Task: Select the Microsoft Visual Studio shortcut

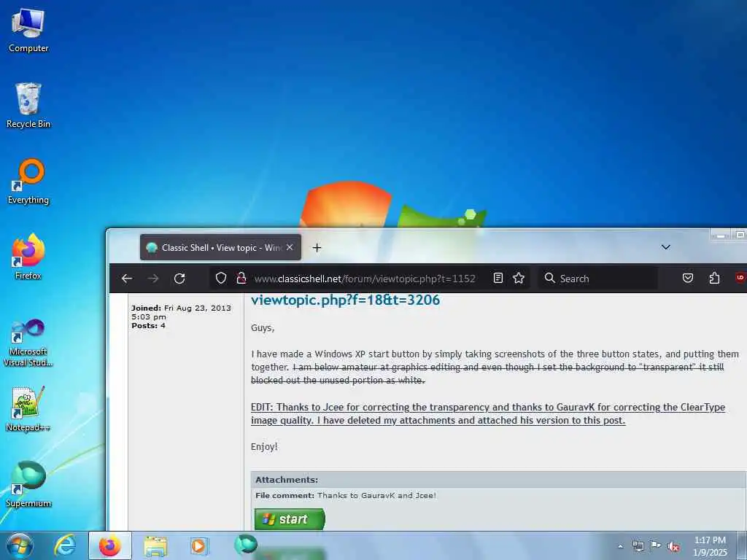Action: coord(28,343)
